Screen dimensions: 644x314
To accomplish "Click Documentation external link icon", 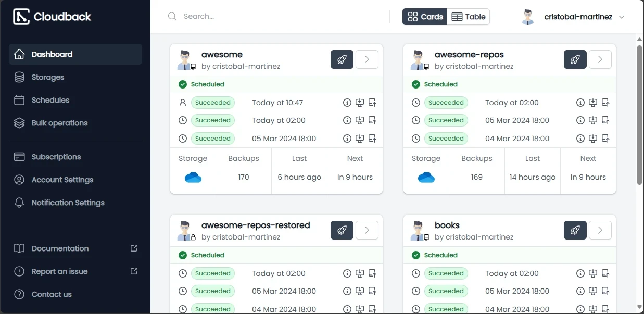I will 134,248.
